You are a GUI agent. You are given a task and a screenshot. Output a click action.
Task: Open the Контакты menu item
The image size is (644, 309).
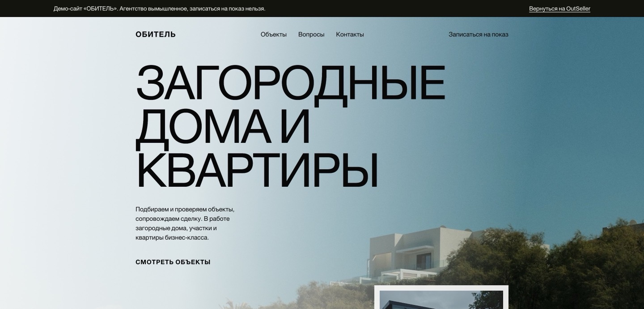point(350,34)
